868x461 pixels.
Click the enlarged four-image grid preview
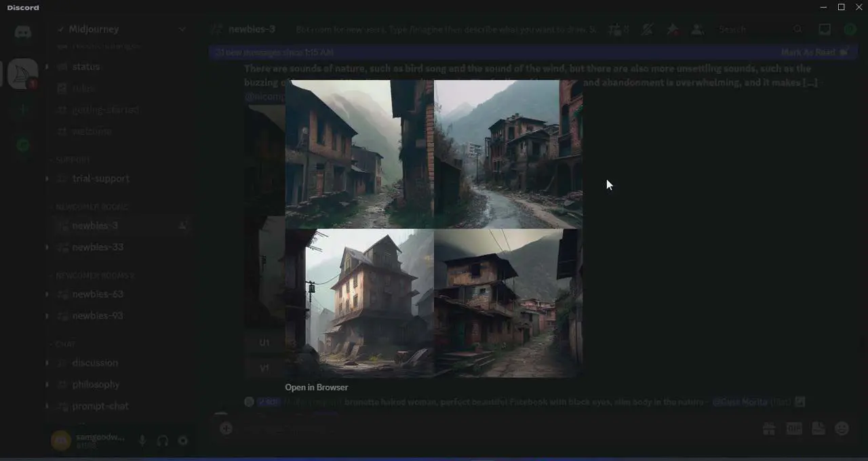click(x=433, y=228)
